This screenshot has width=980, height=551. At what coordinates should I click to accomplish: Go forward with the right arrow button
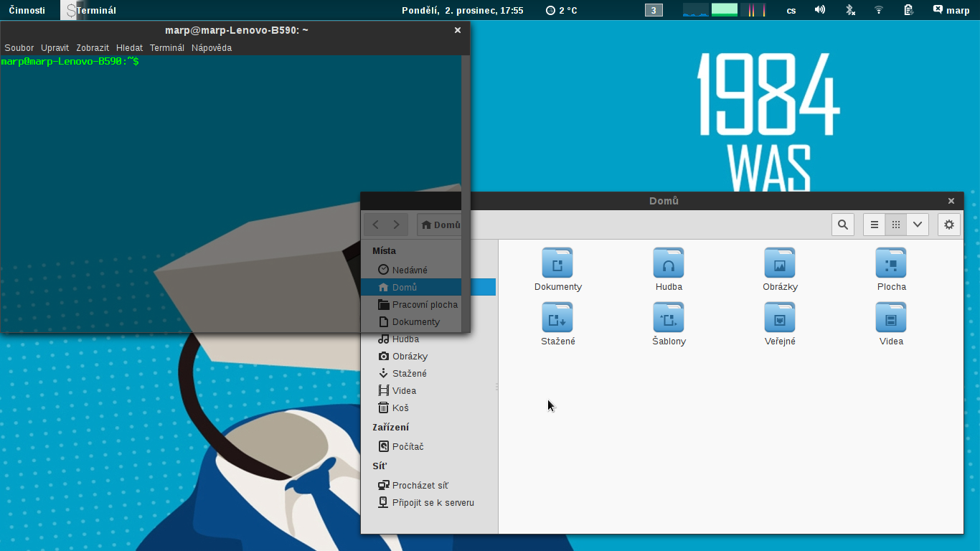click(x=397, y=225)
